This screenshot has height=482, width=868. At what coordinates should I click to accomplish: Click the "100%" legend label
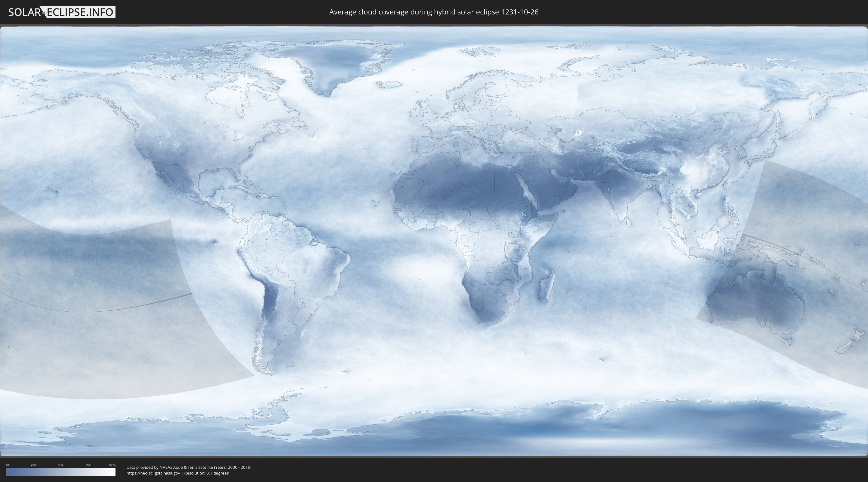[x=112, y=465]
